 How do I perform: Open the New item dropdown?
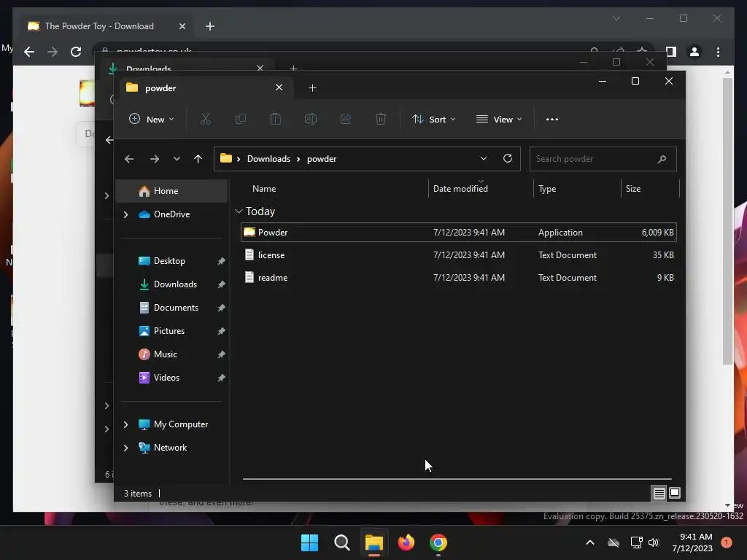click(x=152, y=119)
